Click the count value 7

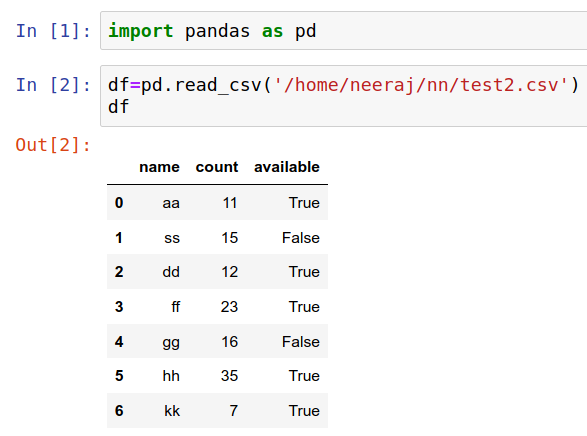(x=234, y=411)
